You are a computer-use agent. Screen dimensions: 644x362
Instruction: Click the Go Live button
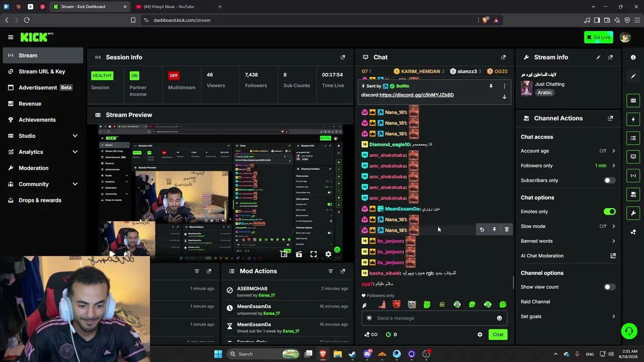(598, 37)
